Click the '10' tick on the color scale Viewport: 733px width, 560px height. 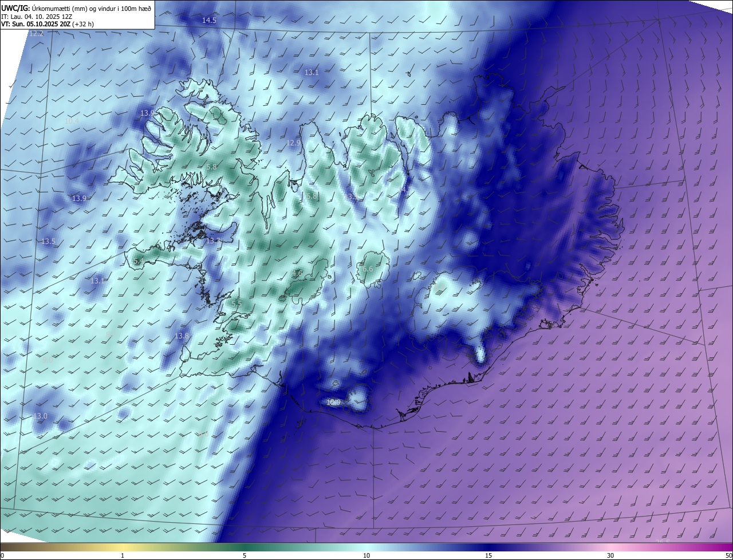click(x=366, y=555)
